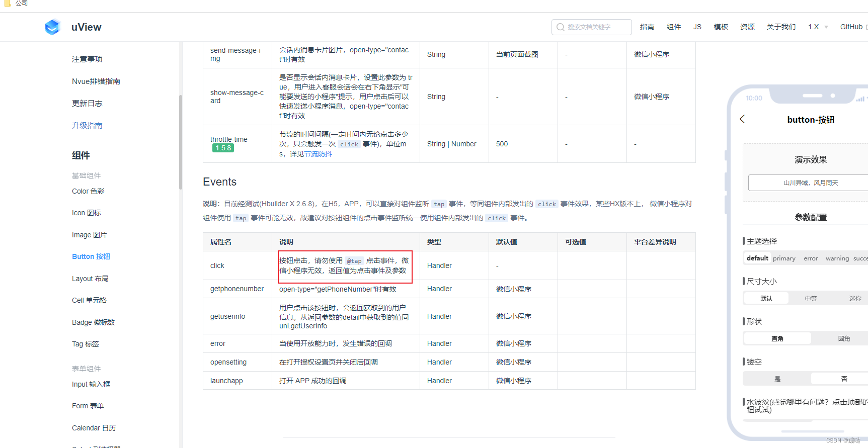Open 注意事项 in sidebar
This screenshot has height=448, width=868.
coord(87,59)
